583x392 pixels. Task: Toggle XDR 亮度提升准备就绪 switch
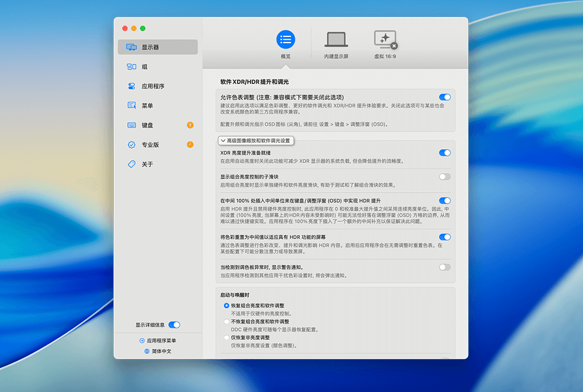coord(445,153)
